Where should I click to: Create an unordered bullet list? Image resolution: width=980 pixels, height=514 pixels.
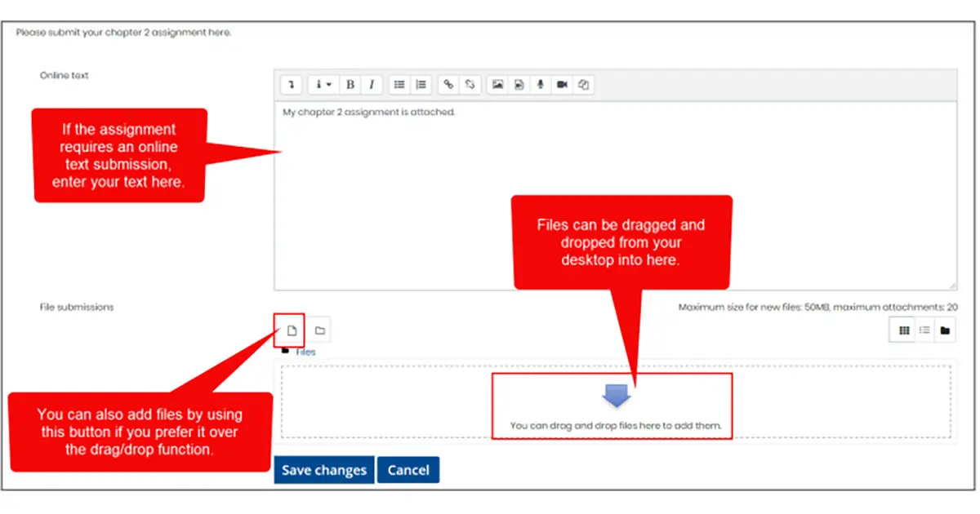point(399,84)
